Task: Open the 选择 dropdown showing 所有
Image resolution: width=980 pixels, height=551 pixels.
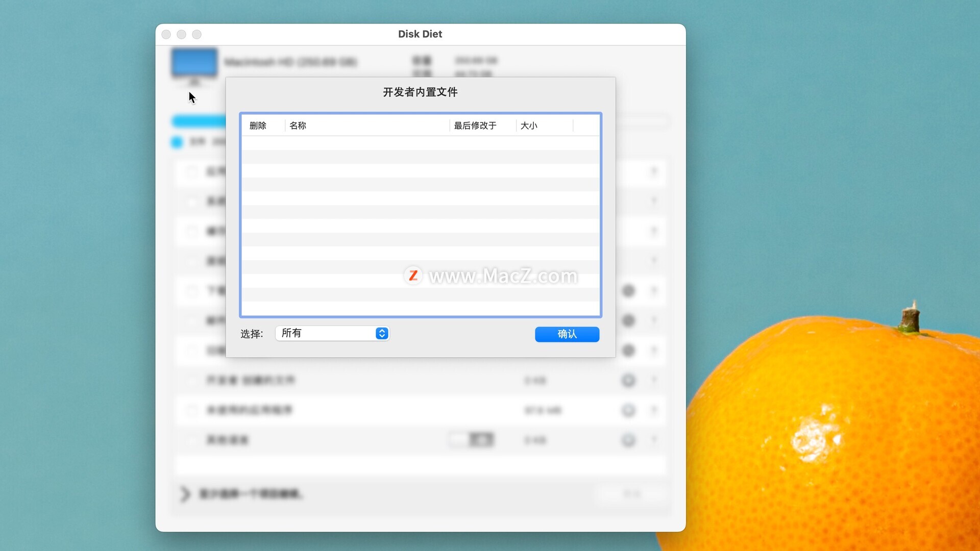Action: 332,333
